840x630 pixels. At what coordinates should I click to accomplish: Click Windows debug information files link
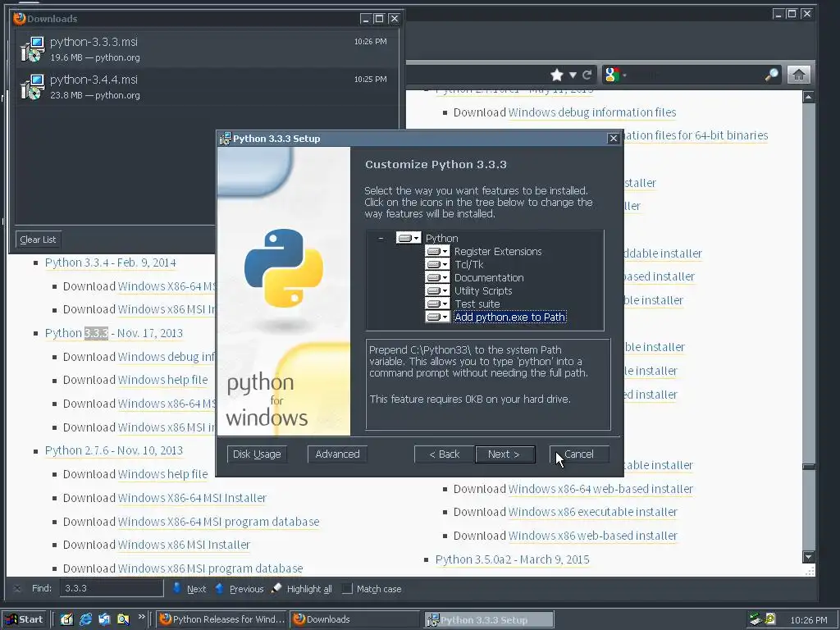592,112
